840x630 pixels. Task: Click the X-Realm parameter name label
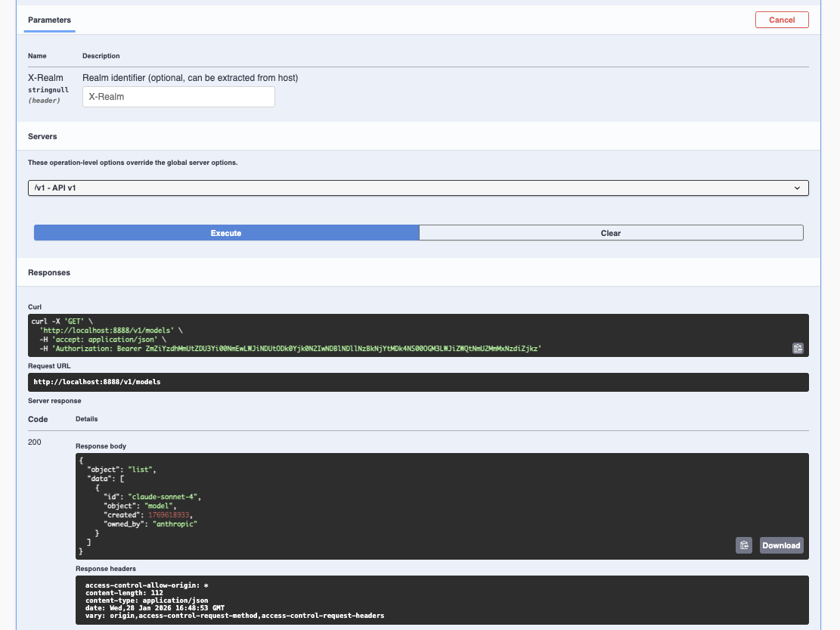click(45, 78)
